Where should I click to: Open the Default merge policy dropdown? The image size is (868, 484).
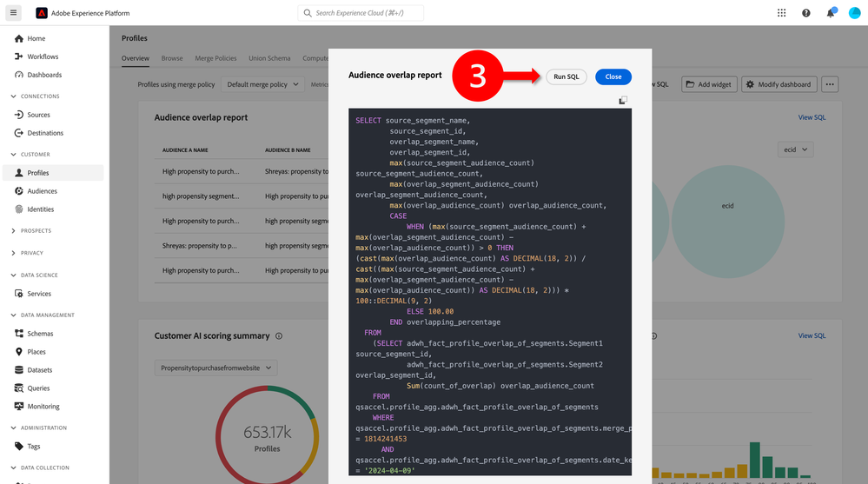tap(262, 84)
